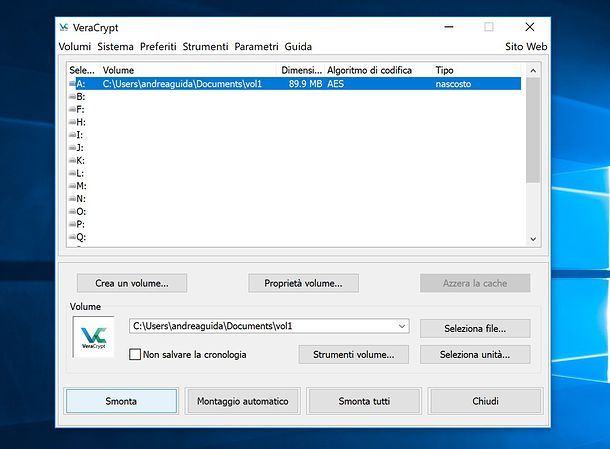Click the Smonta button
The width and height of the screenshot is (610, 449).
tap(121, 401)
